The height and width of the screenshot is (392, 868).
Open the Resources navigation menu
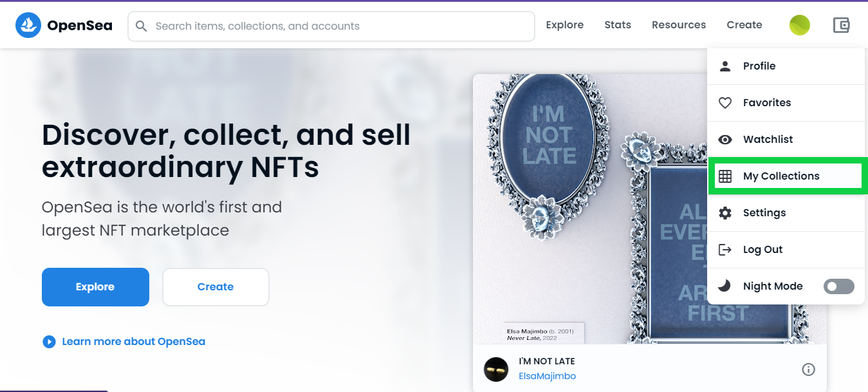pos(678,25)
